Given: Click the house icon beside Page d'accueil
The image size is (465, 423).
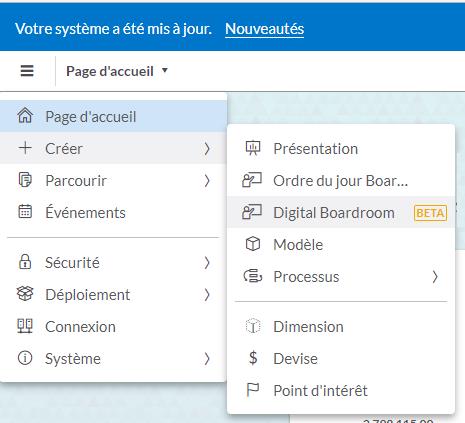Looking at the screenshot, I should coord(25,116).
